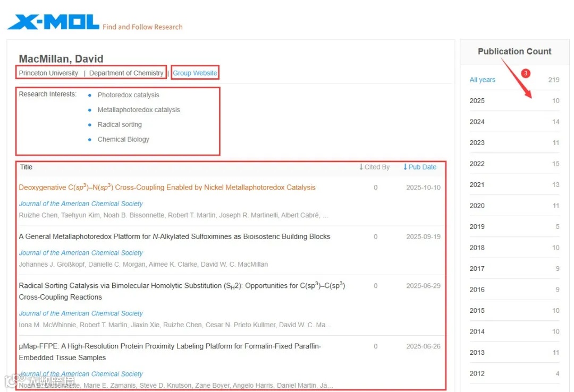Click Photoredox catalysis research interest
The image size is (574, 392).
(129, 95)
